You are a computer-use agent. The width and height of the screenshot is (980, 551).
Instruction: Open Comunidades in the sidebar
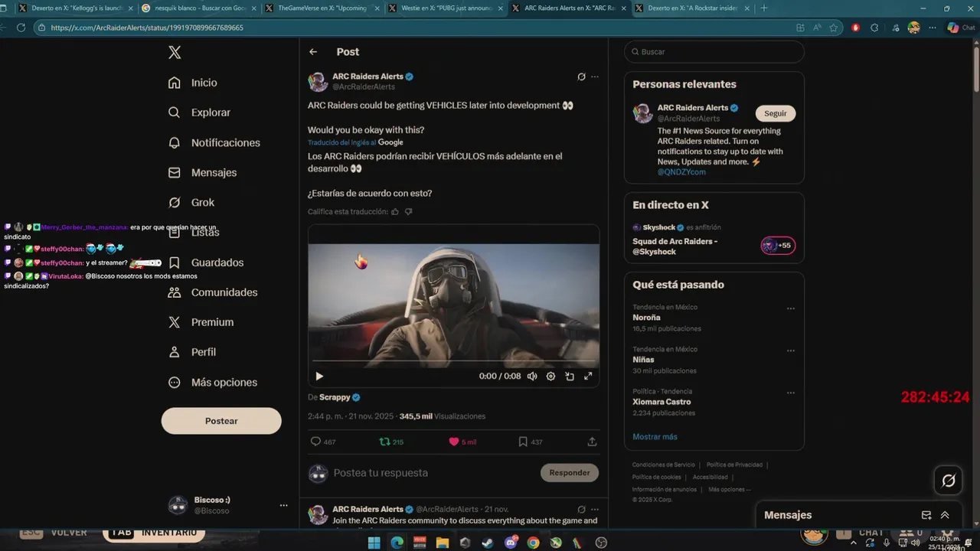click(x=213, y=292)
